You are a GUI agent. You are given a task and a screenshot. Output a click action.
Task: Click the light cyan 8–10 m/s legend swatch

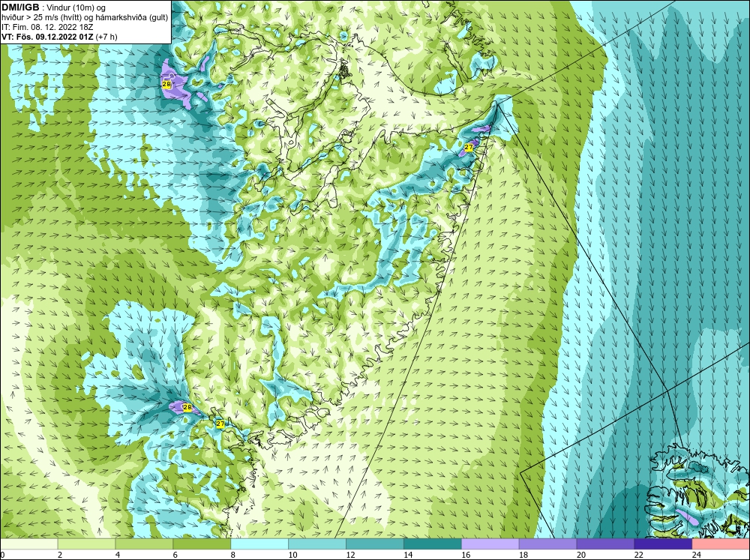click(x=259, y=544)
